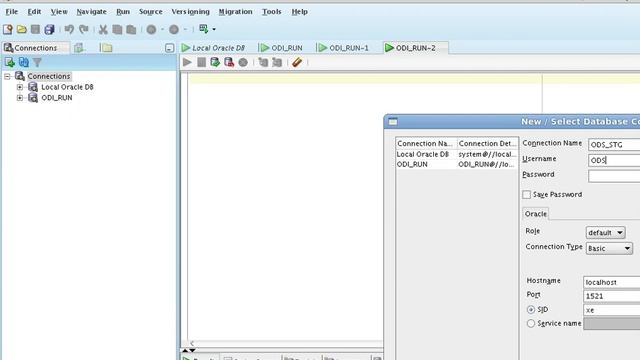640x360 pixels.
Task: Select the Oracle tab in dialog
Action: (536, 214)
